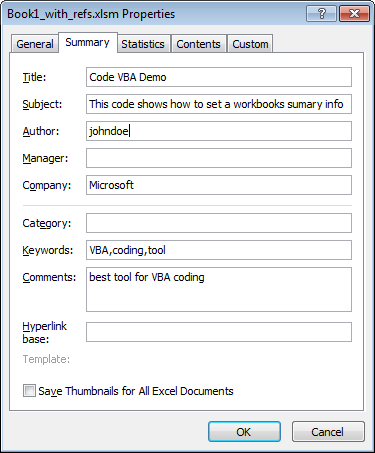
Task: Switch to the General tab
Action: pyautogui.click(x=35, y=44)
